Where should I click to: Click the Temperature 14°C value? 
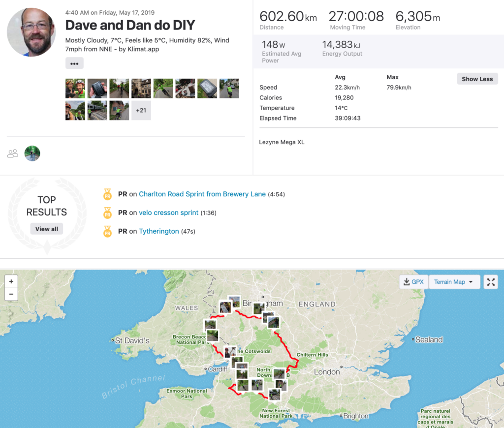(x=341, y=108)
